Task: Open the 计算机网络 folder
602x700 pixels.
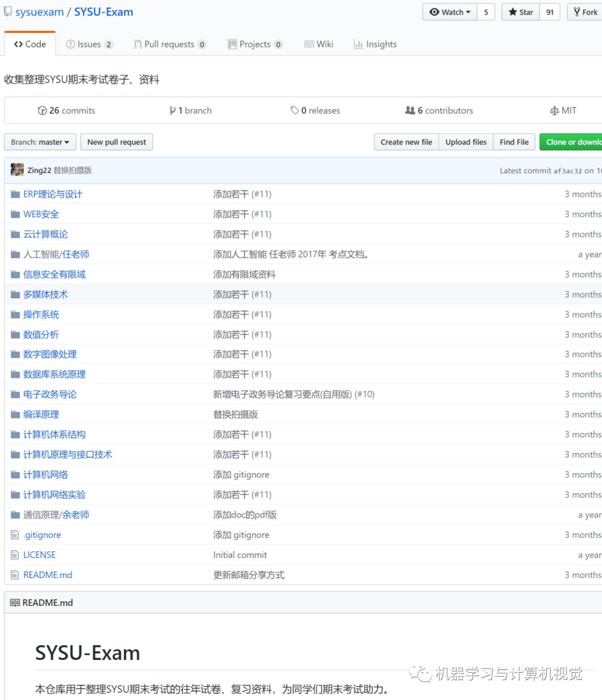Action: [x=46, y=474]
